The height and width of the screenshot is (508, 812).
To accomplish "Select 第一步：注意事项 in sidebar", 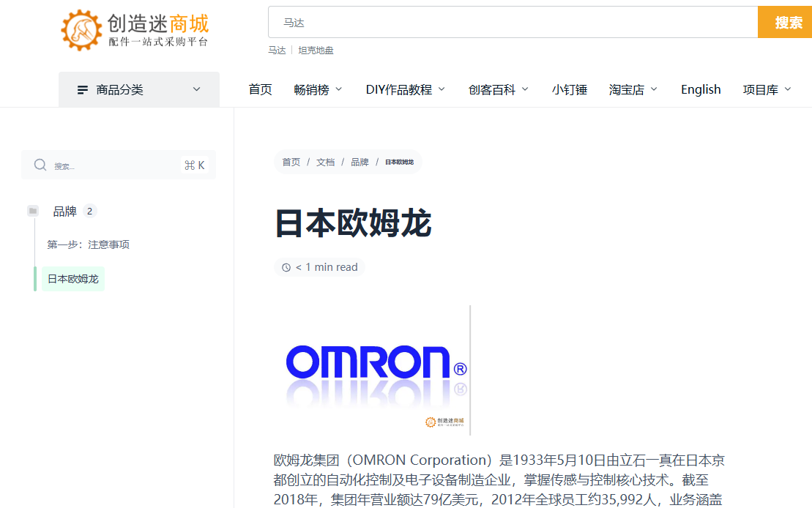I will (x=89, y=244).
